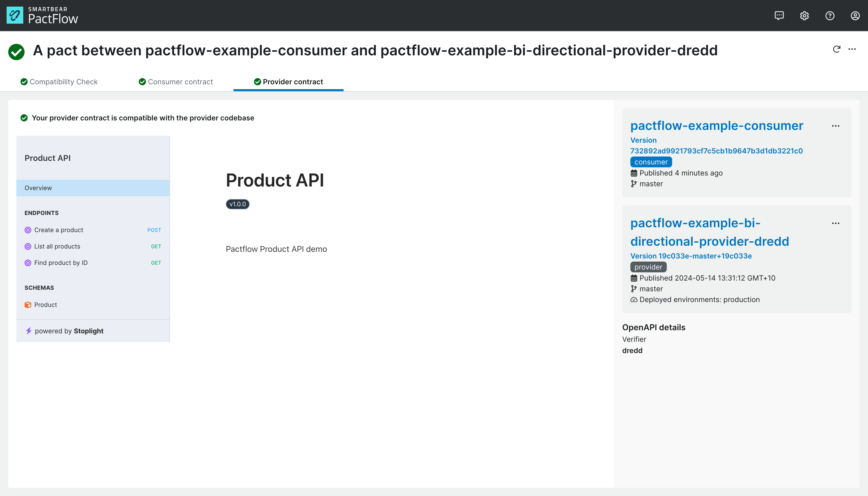The image size is (868, 496).
Task: Select the Product schema item
Action: pos(45,304)
